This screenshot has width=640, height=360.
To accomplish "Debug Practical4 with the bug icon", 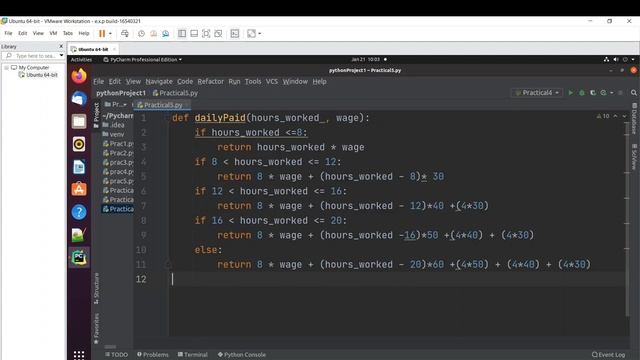I will tap(582, 93).
